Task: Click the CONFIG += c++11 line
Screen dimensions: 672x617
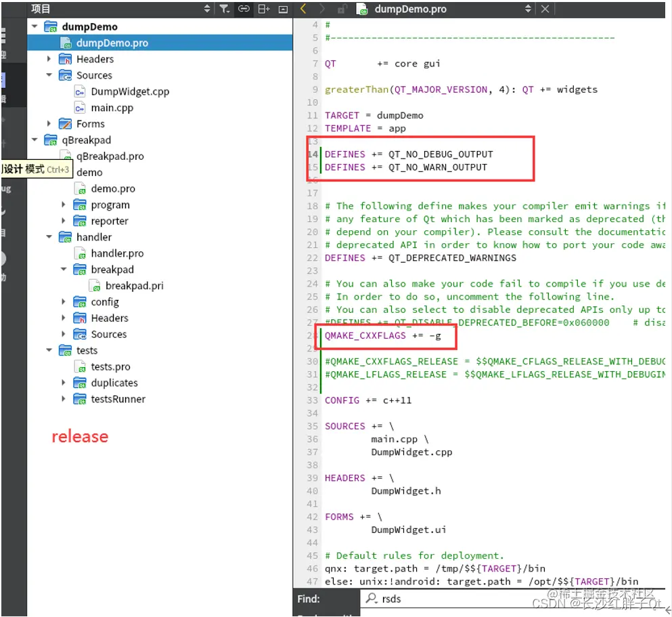Action: [x=367, y=400]
